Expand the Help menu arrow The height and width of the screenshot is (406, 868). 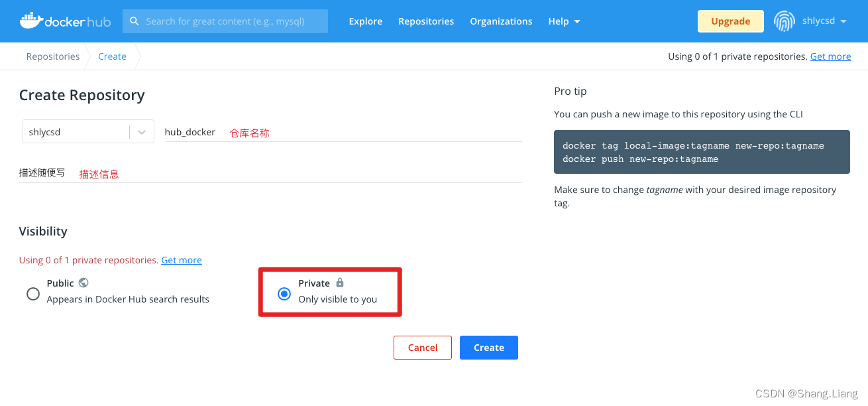click(x=577, y=21)
